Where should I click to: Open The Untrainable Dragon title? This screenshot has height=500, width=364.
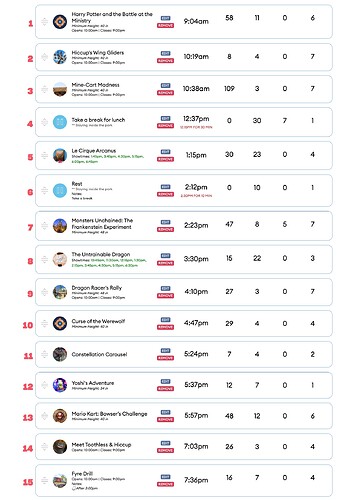(101, 254)
